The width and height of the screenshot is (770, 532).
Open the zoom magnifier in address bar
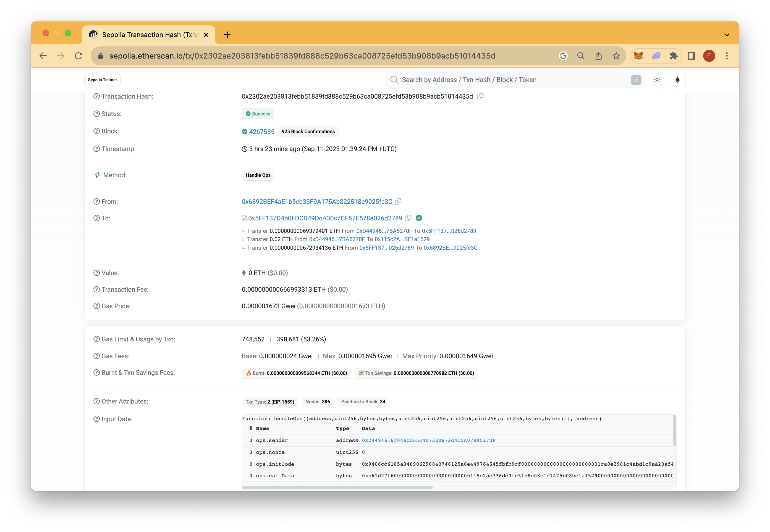[581, 56]
